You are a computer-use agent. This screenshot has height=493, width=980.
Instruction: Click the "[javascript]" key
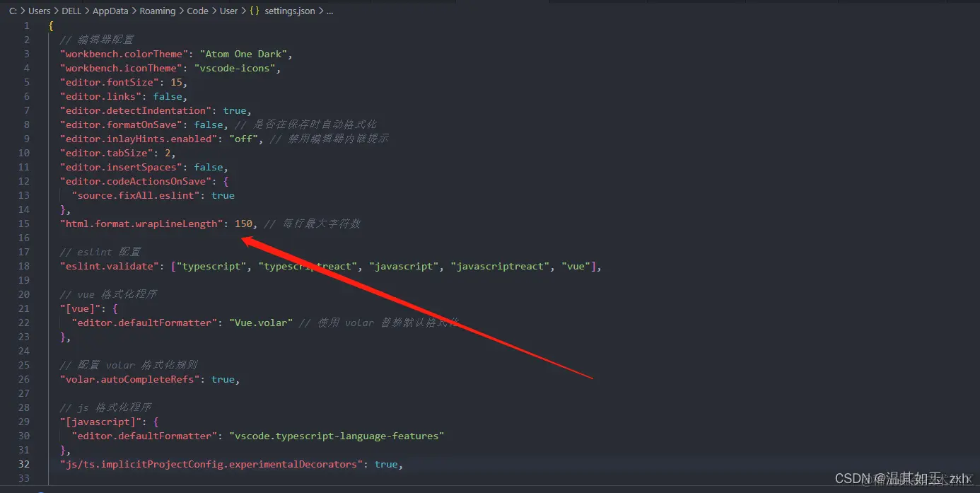[x=100, y=422]
